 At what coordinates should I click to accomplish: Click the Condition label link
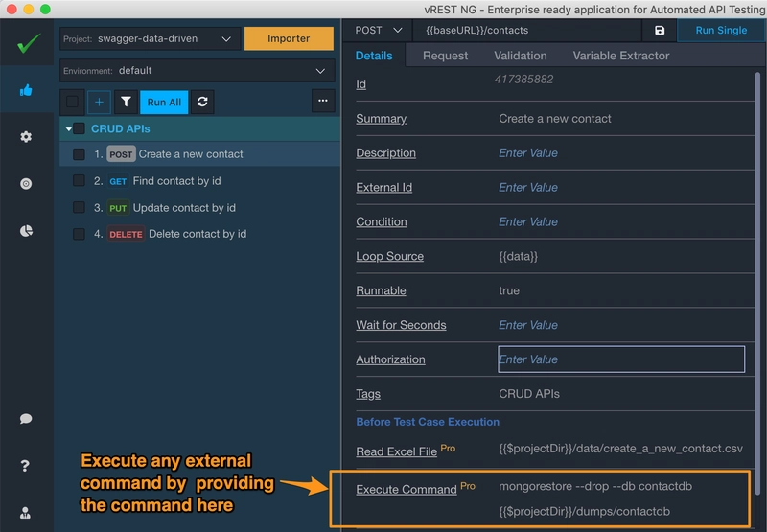[382, 222]
